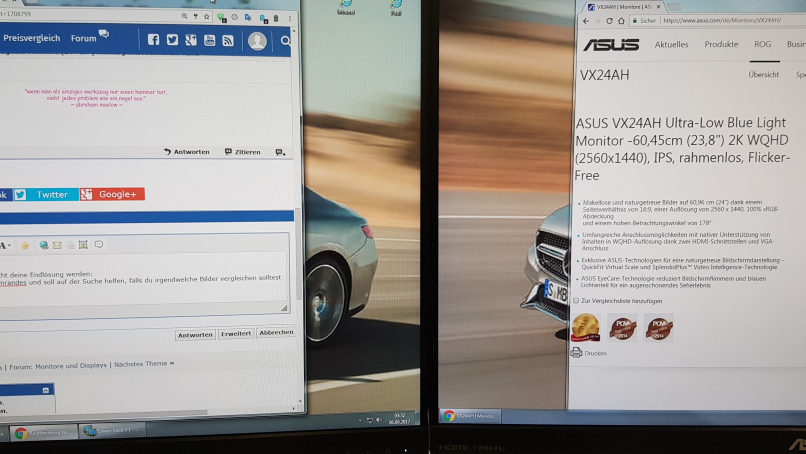This screenshot has width=806, height=454.
Task: Open the YouTube icon in forum header
Action: point(209,40)
